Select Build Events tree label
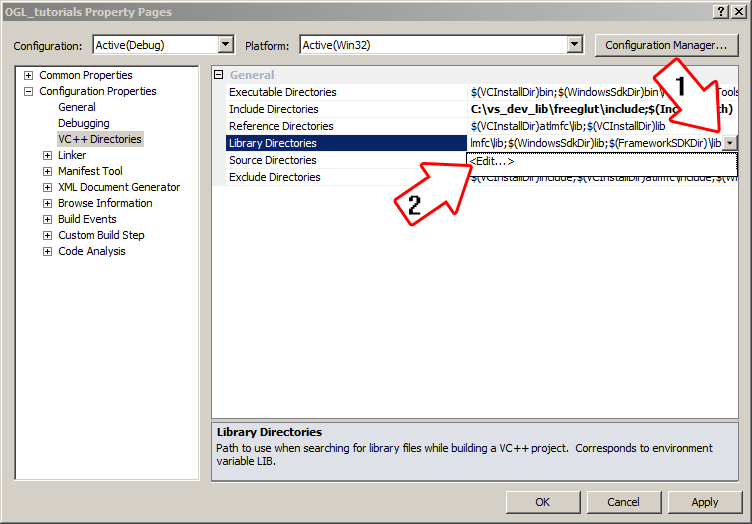Image resolution: width=752 pixels, height=524 pixels. point(87,219)
